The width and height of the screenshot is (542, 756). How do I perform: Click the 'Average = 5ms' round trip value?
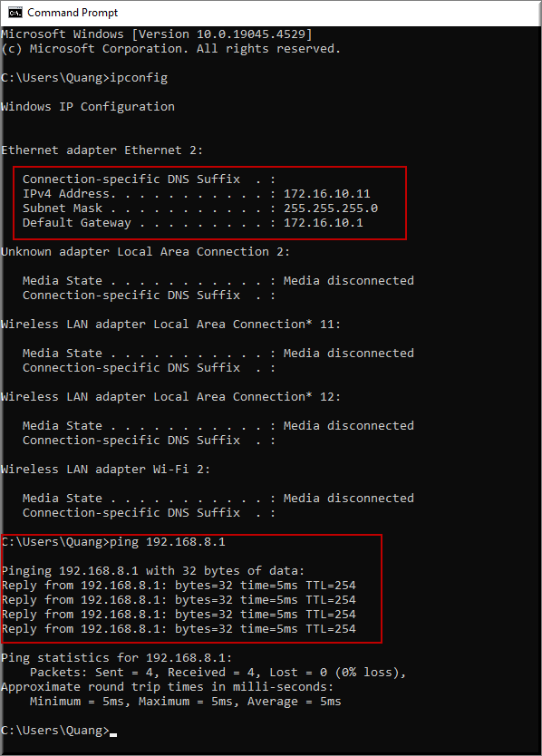(295, 701)
